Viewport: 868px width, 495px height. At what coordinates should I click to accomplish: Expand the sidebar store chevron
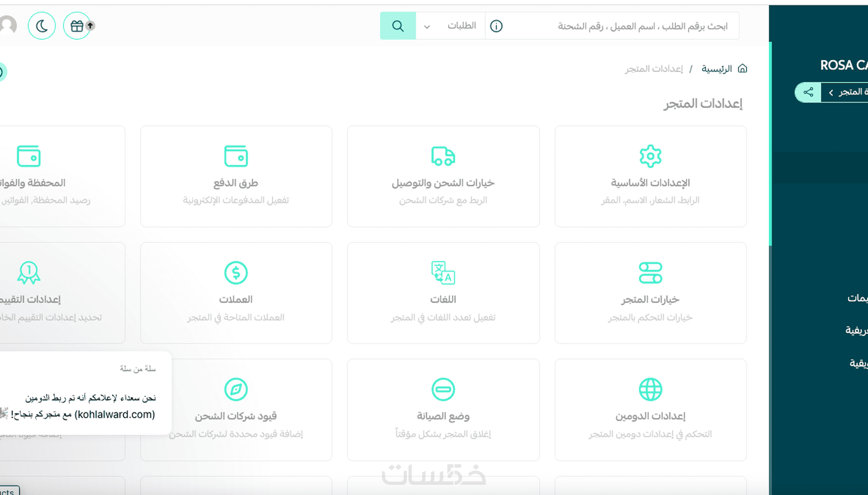[x=831, y=92]
